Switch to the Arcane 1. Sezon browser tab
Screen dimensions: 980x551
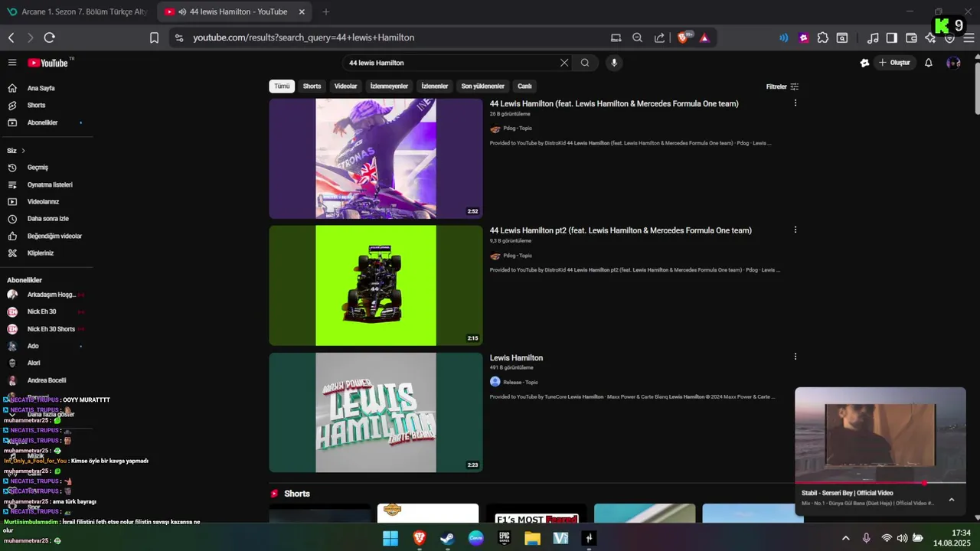pos(77,11)
